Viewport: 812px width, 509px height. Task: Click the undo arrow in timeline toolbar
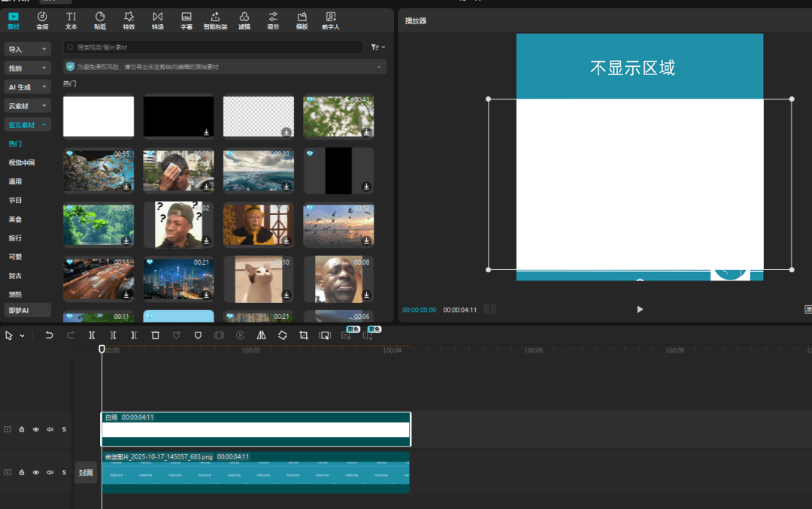click(x=50, y=335)
